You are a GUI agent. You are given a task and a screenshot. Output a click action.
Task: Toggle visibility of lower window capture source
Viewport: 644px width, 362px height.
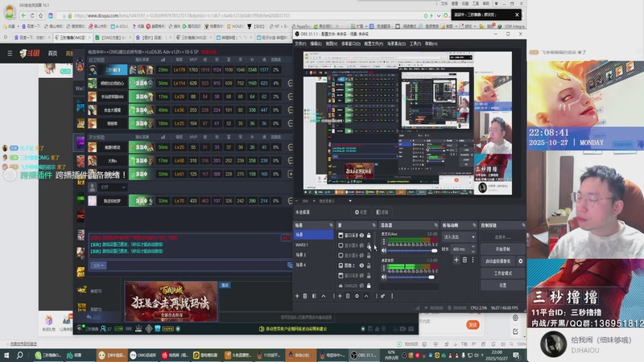pyautogui.click(x=361, y=276)
